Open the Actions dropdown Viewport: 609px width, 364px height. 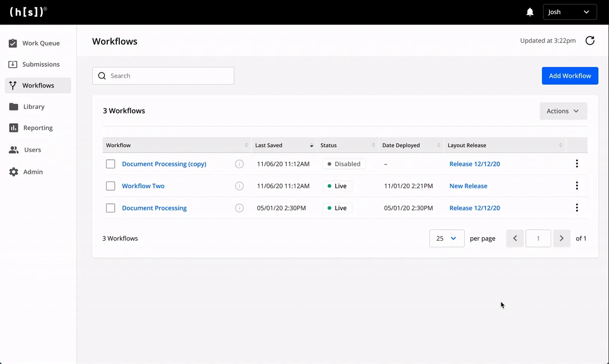[x=563, y=111]
